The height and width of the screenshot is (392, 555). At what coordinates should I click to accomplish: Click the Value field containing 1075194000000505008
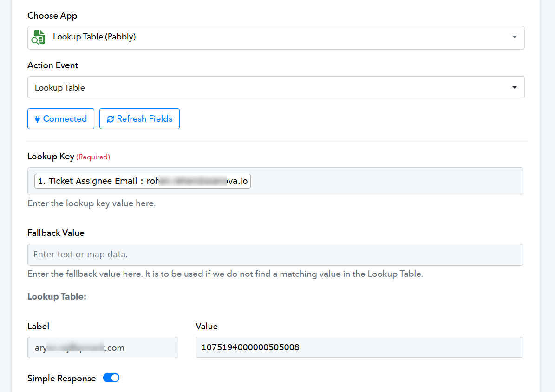(359, 347)
